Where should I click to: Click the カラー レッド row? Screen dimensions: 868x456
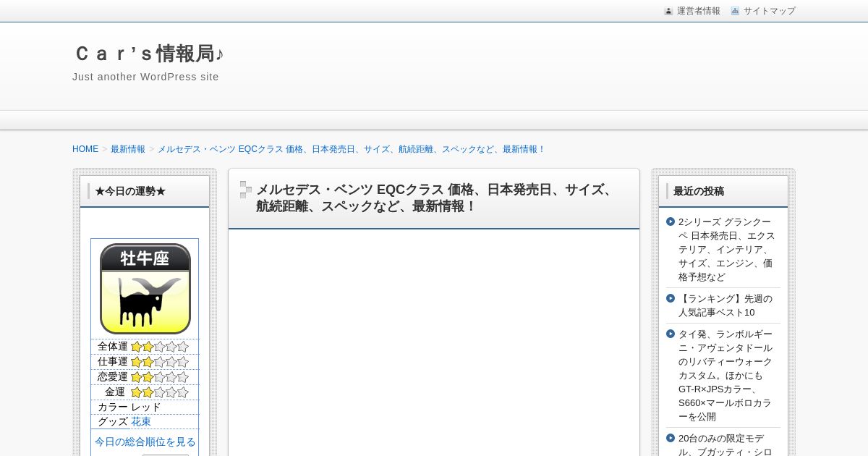(x=145, y=407)
